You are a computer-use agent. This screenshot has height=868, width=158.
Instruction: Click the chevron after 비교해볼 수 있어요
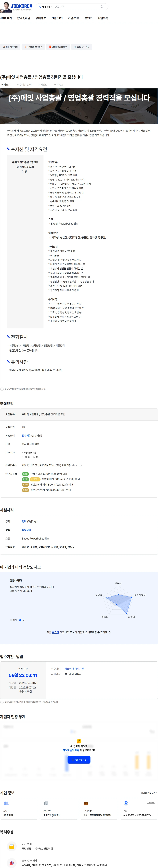pos(110,632)
